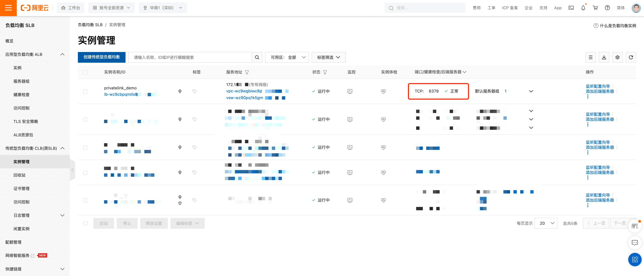
Task: Click the tag icon in the privatelink_demo row
Action: [x=194, y=91]
